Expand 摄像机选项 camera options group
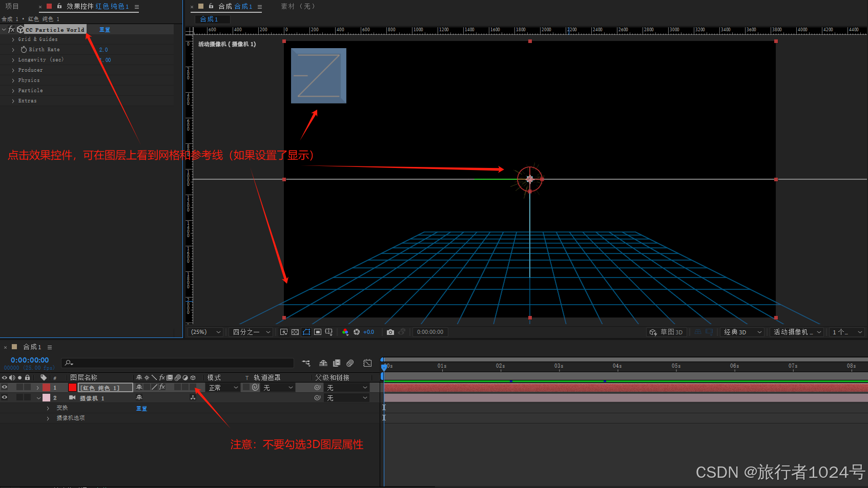The width and height of the screenshot is (868, 488). [x=48, y=418]
